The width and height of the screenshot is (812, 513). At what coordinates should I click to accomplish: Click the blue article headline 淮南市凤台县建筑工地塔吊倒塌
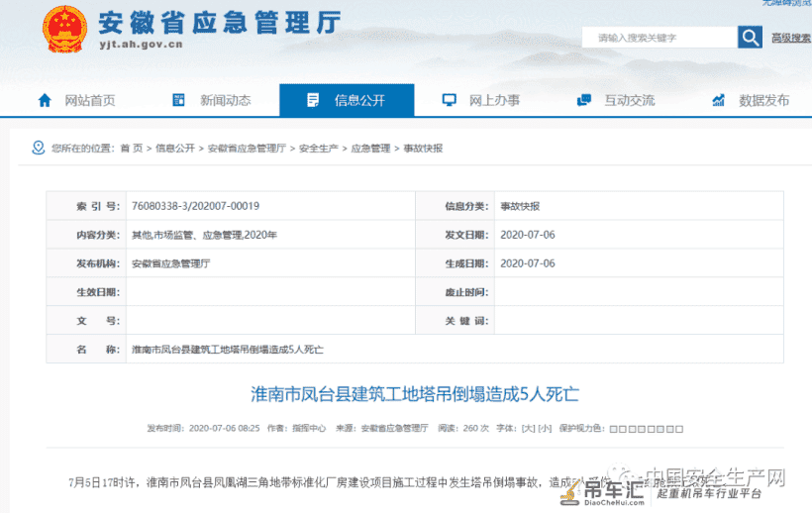click(415, 394)
